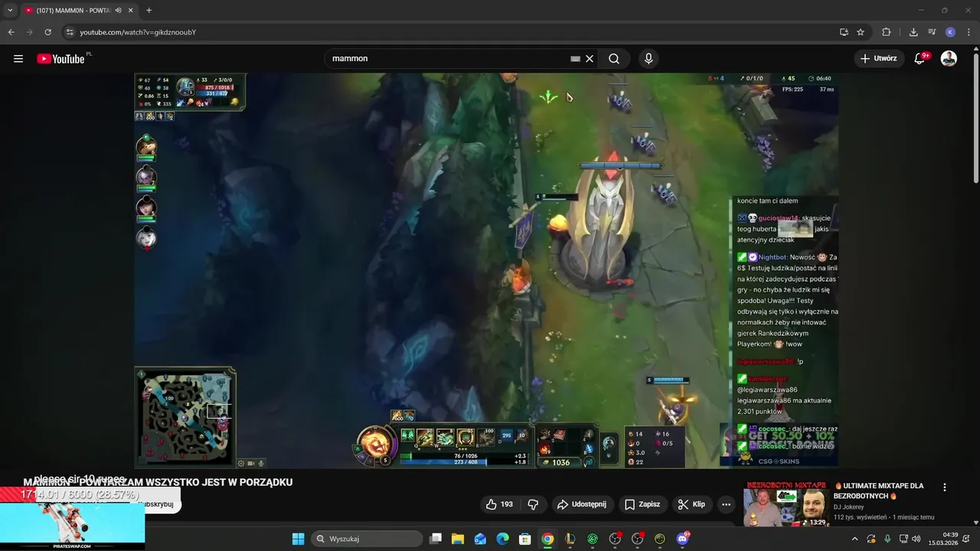Open League of Legends taskbar icon
The image size is (980, 551).
570,539
